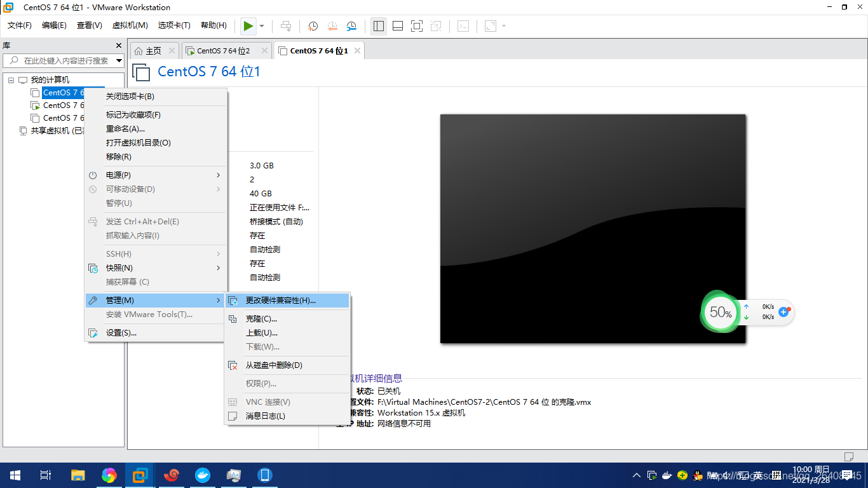Take a snapshot using the clock-plus toolbar icon
This screenshot has width=868, height=488.
[x=313, y=26]
